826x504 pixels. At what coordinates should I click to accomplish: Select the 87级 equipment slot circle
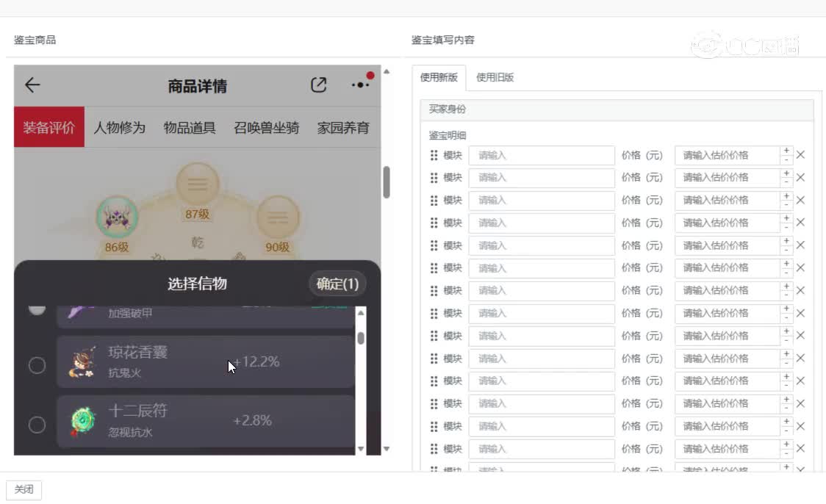tap(197, 183)
